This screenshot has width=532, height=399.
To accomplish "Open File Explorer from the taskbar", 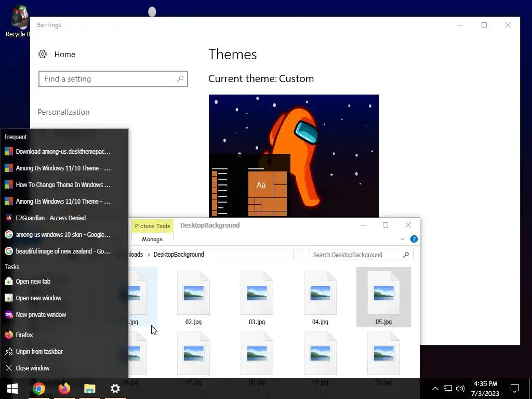I will [89, 389].
